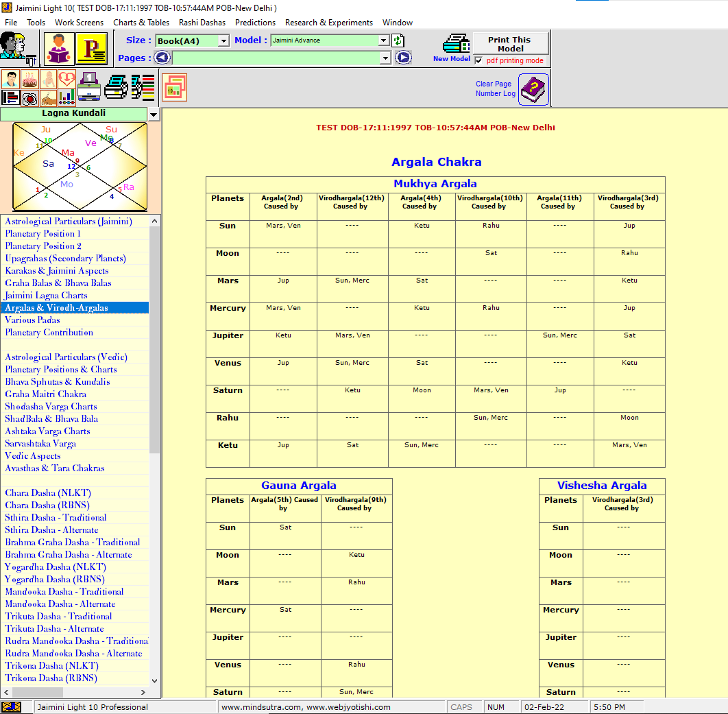This screenshot has width=728, height=714.
Task: Open the Predictions menu
Action: click(x=255, y=23)
